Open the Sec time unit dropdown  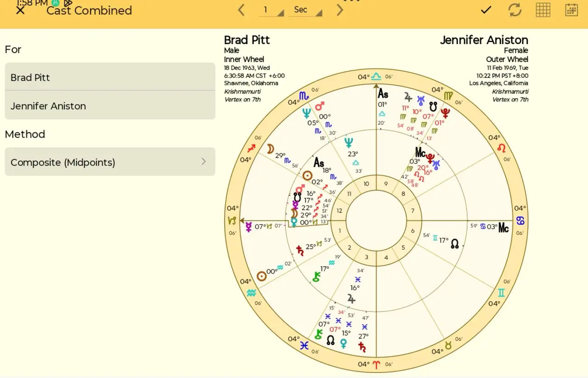(x=305, y=10)
